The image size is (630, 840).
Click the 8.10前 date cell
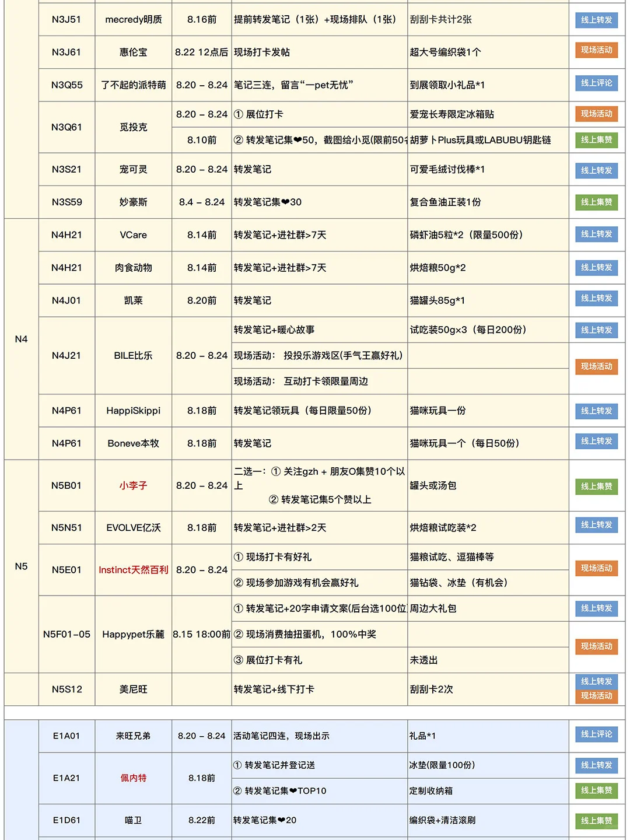(202, 140)
